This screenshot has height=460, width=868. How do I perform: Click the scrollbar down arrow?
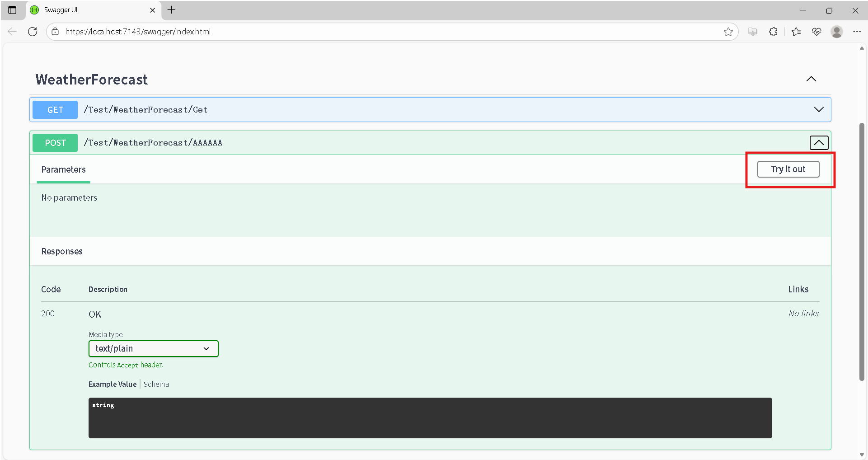click(862, 455)
